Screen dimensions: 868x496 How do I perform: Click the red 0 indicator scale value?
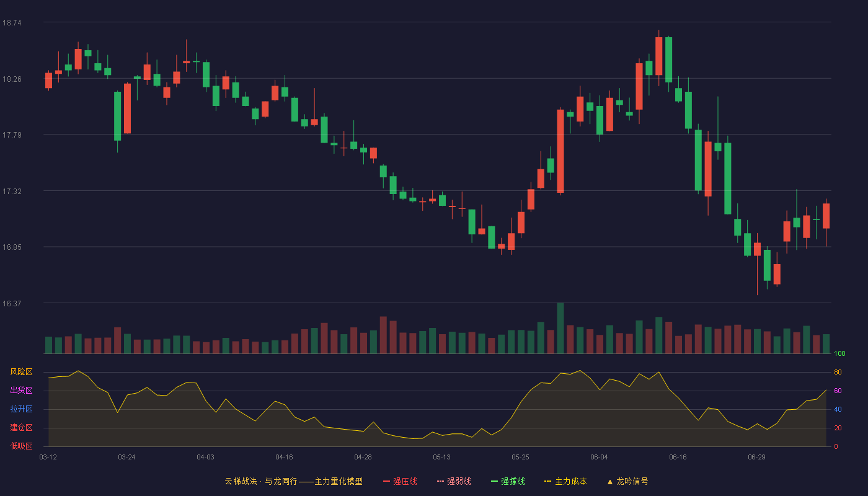coord(836,446)
